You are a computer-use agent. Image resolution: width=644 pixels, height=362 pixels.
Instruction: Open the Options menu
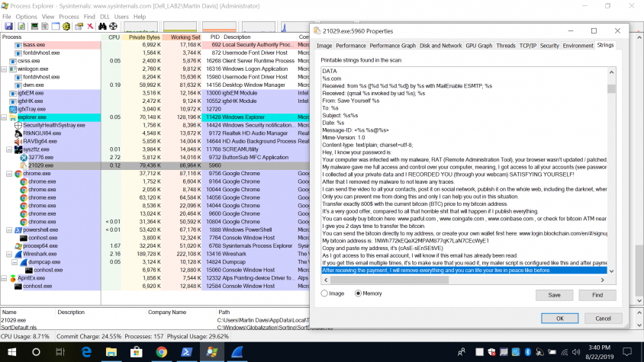(x=26, y=17)
